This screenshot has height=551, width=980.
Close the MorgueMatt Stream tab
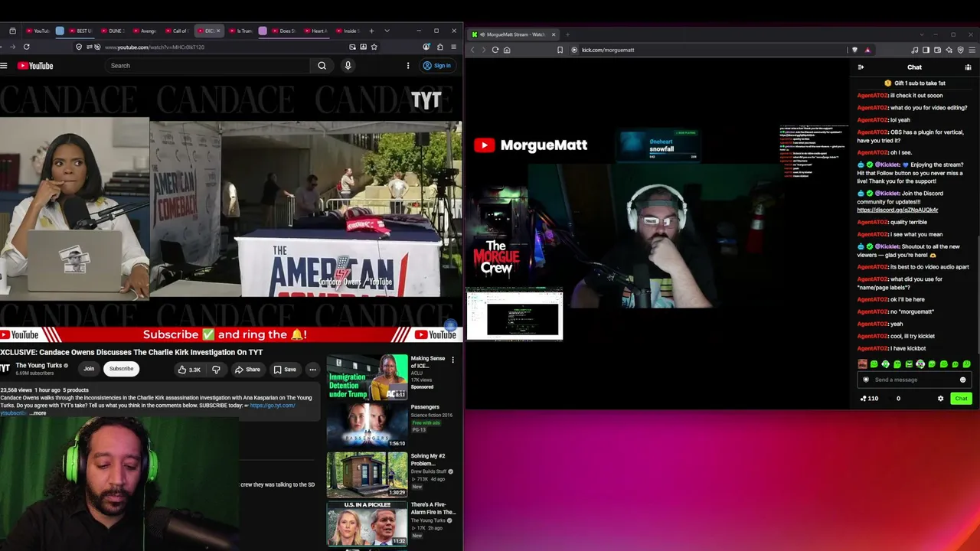pos(553,34)
